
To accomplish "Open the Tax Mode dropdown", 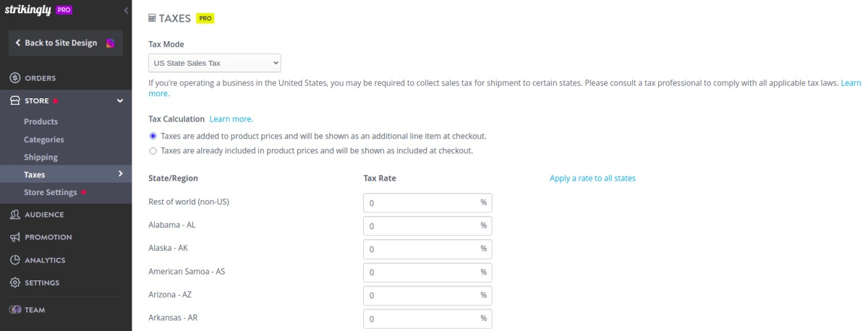I will pyautogui.click(x=214, y=64).
